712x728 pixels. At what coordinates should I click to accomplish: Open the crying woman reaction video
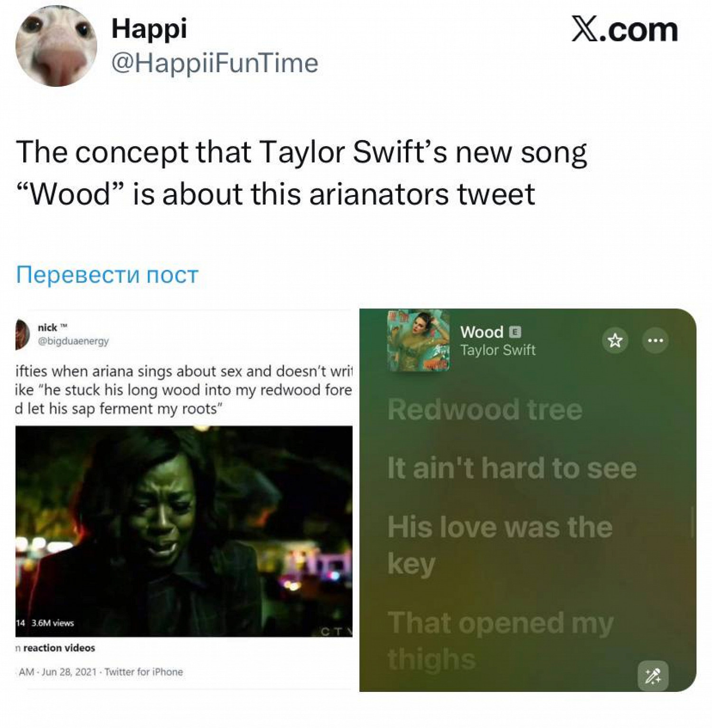click(x=184, y=531)
